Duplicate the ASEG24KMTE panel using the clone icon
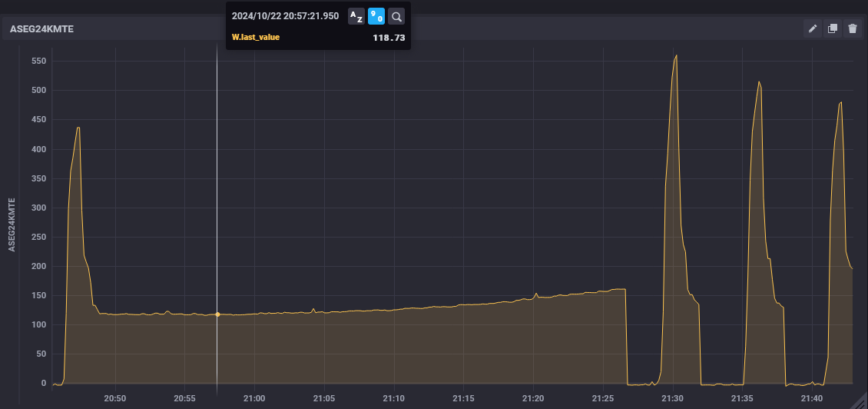 pos(833,29)
